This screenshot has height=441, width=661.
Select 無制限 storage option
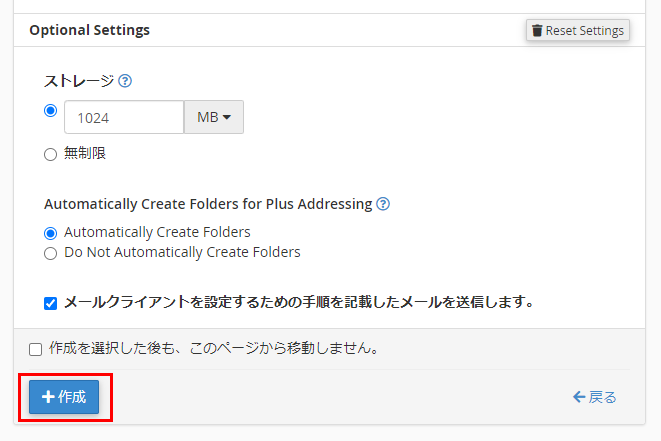(x=51, y=154)
